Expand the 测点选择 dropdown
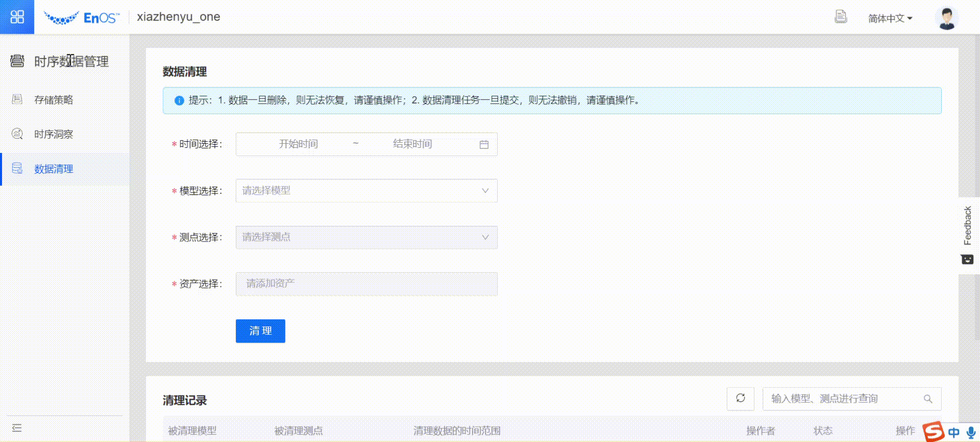The height and width of the screenshot is (442, 980). coord(366,237)
